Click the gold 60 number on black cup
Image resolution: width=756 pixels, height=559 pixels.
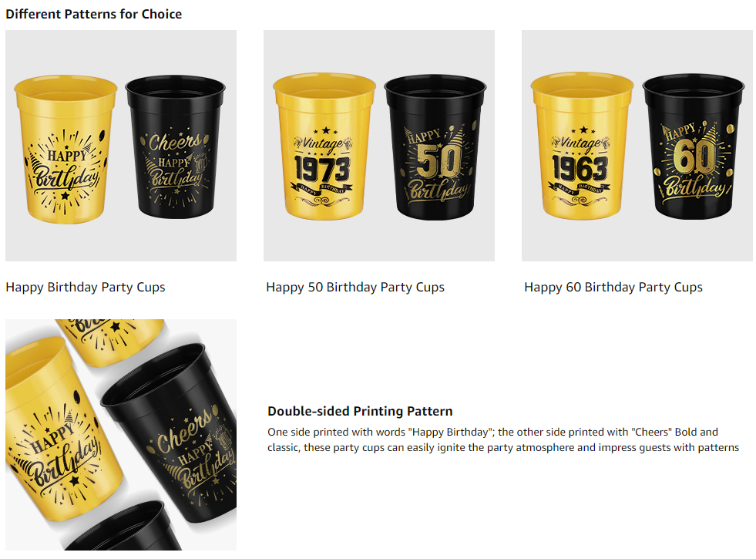(694, 157)
